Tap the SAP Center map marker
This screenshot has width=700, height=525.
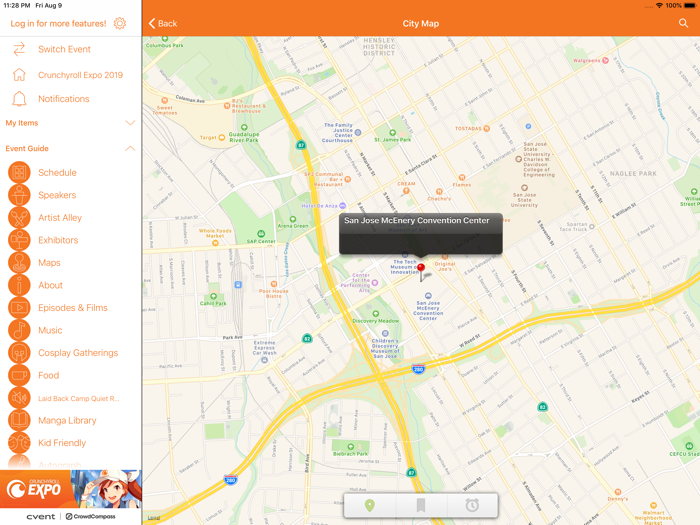point(261,234)
